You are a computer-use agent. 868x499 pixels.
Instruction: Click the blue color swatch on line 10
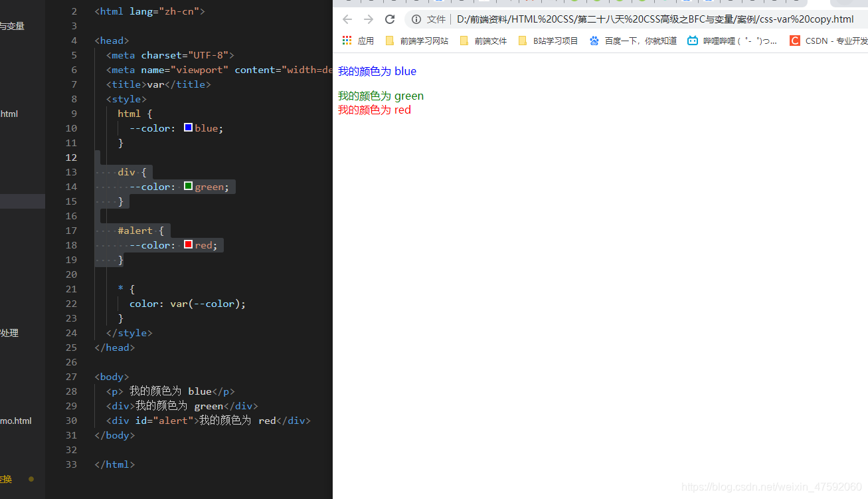(188, 128)
